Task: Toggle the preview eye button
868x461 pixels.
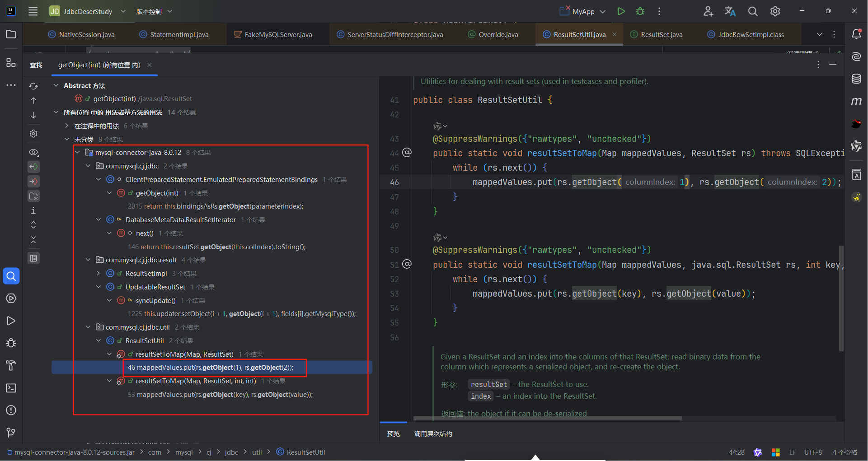Action: point(33,152)
